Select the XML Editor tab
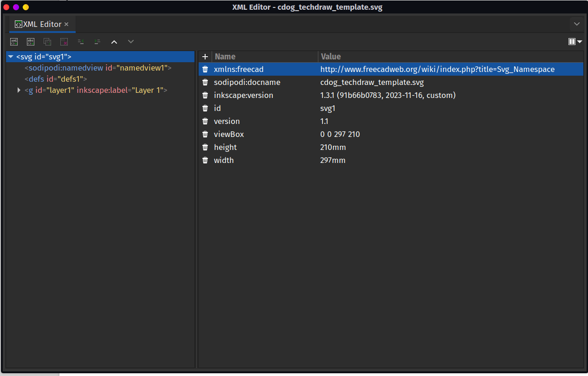This screenshot has height=376, width=588. point(42,24)
